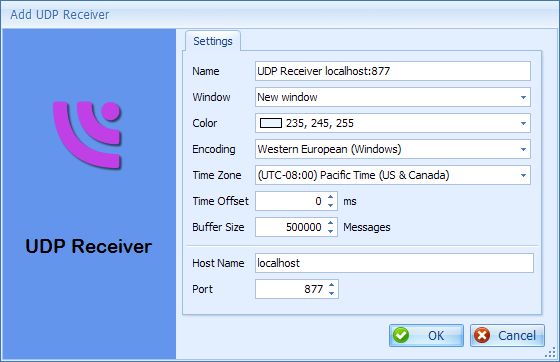Click the 'Color' field label
Viewport: 560px width, 362px height.
tap(204, 123)
